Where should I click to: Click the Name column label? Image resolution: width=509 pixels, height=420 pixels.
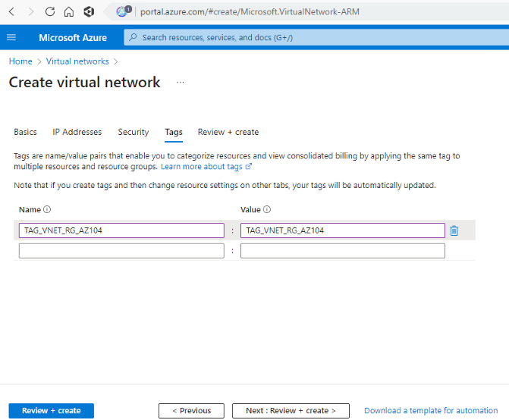pos(30,209)
